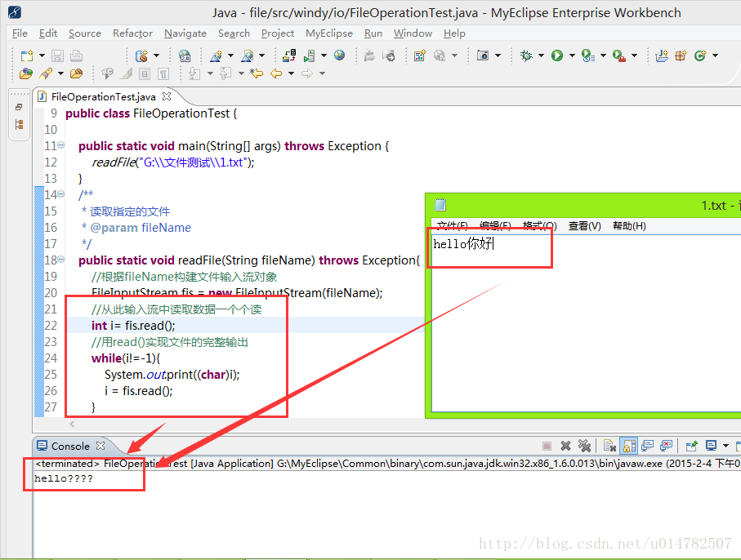741x560 pixels.
Task: Click the Back navigation yellow arrow
Action: click(x=276, y=73)
